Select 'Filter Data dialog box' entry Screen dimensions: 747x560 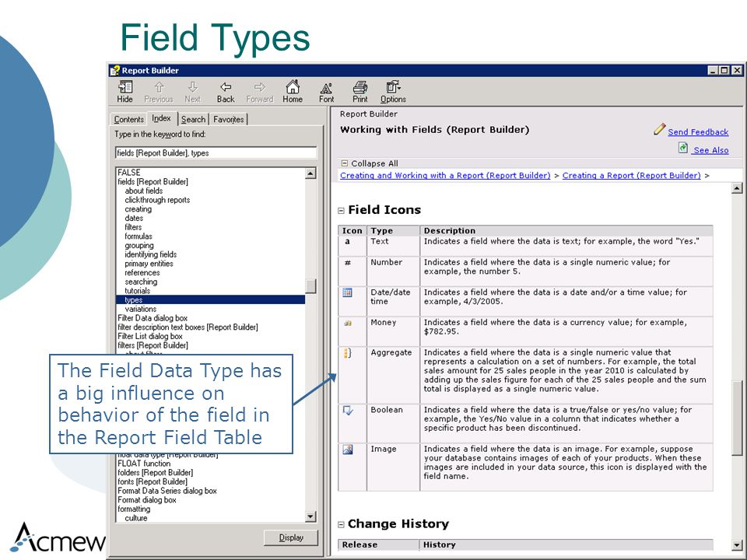pos(153,317)
